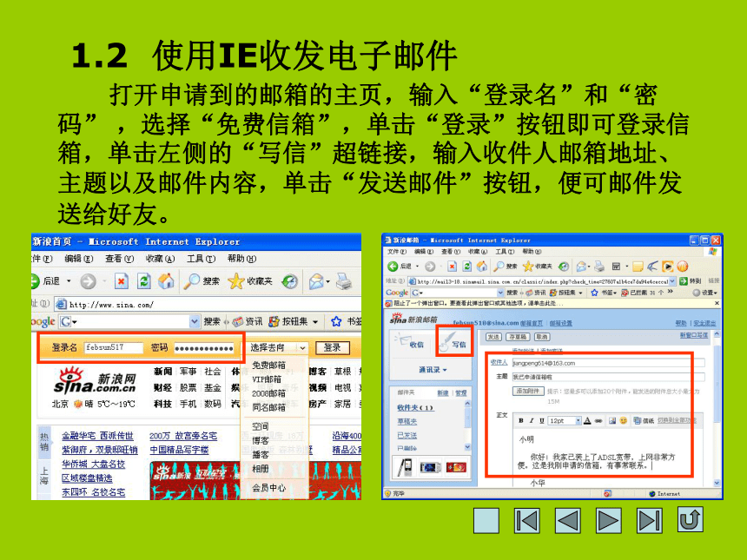Jump to the last slide button
This screenshot has width=747, height=560.
click(x=650, y=520)
